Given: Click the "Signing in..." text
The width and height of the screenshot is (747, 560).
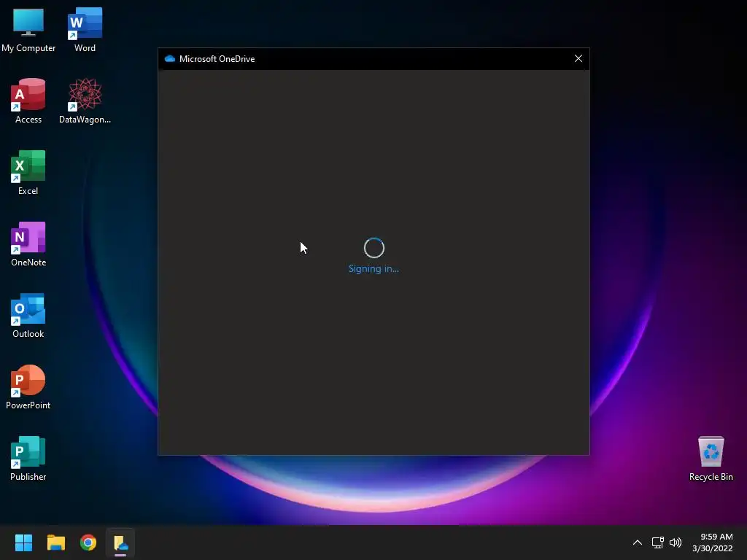Looking at the screenshot, I should [374, 268].
